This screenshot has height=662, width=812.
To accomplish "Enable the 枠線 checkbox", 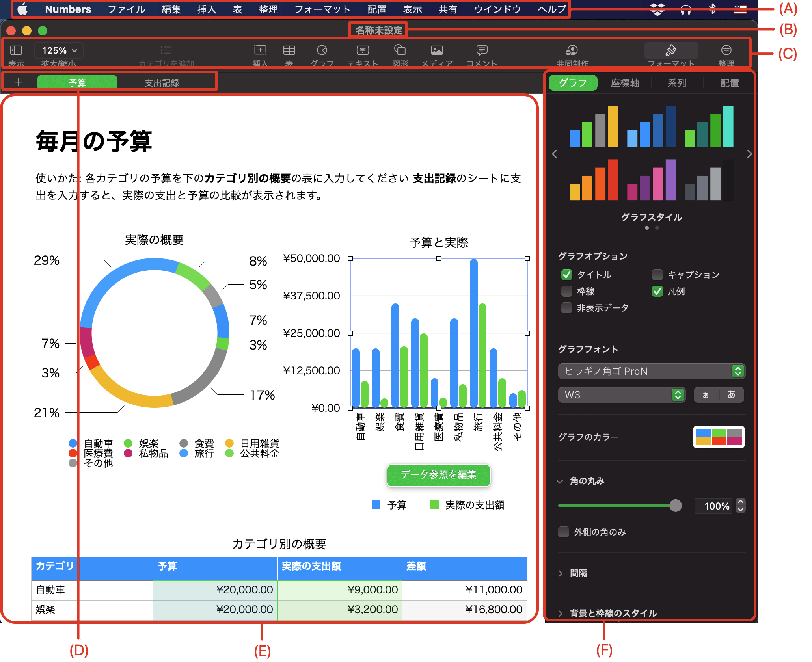I will tap(566, 291).
